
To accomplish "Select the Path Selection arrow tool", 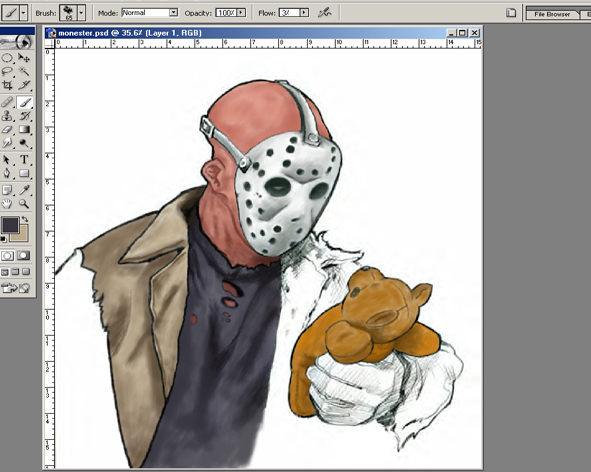I will coord(8,159).
